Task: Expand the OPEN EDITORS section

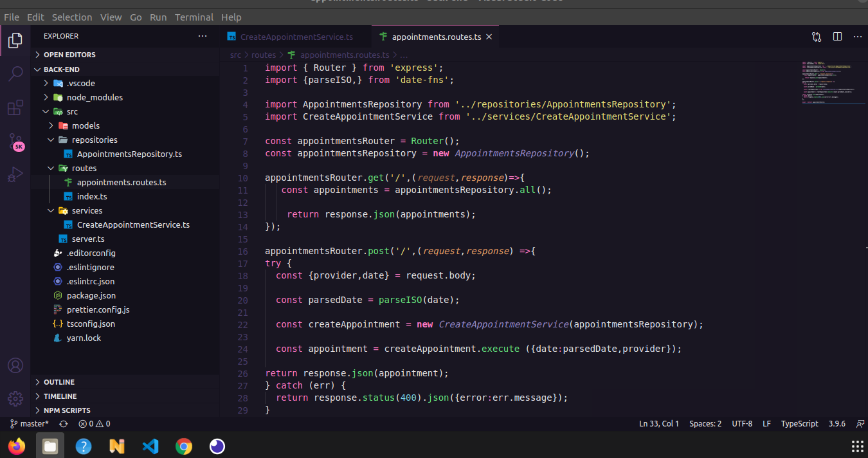Action: point(125,55)
